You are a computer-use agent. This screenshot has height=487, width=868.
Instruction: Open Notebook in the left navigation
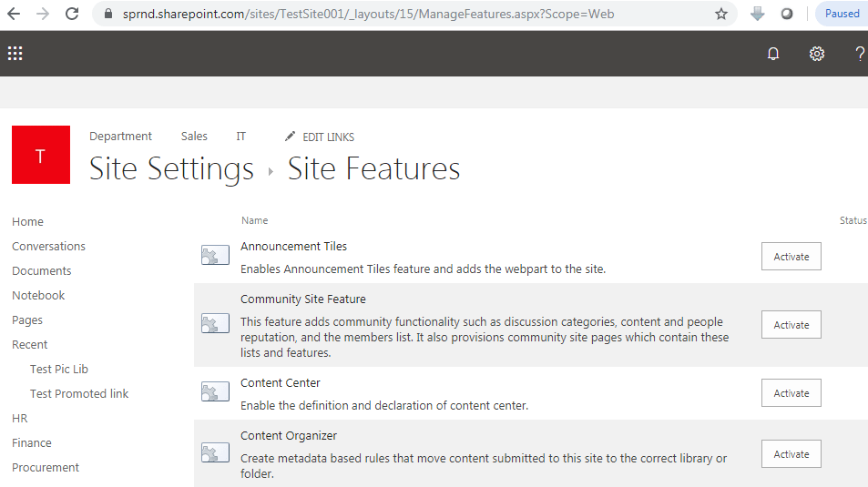pyautogui.click(x=38, y=296)
